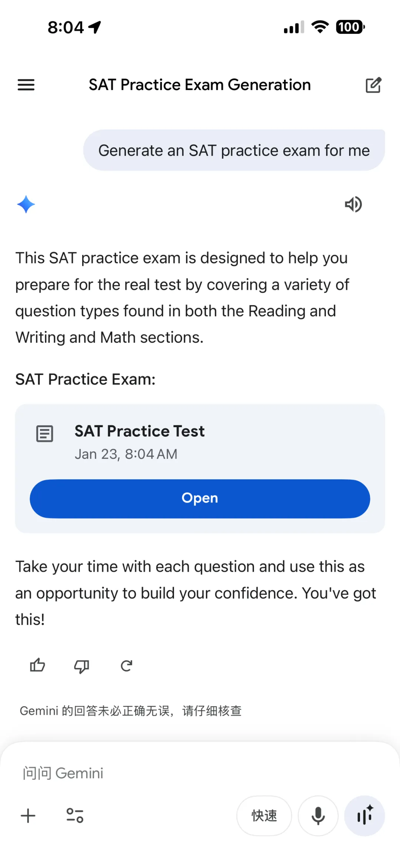Like the response with thumbs up
This screenshot has width=400, height=868.
click(37, 666)
